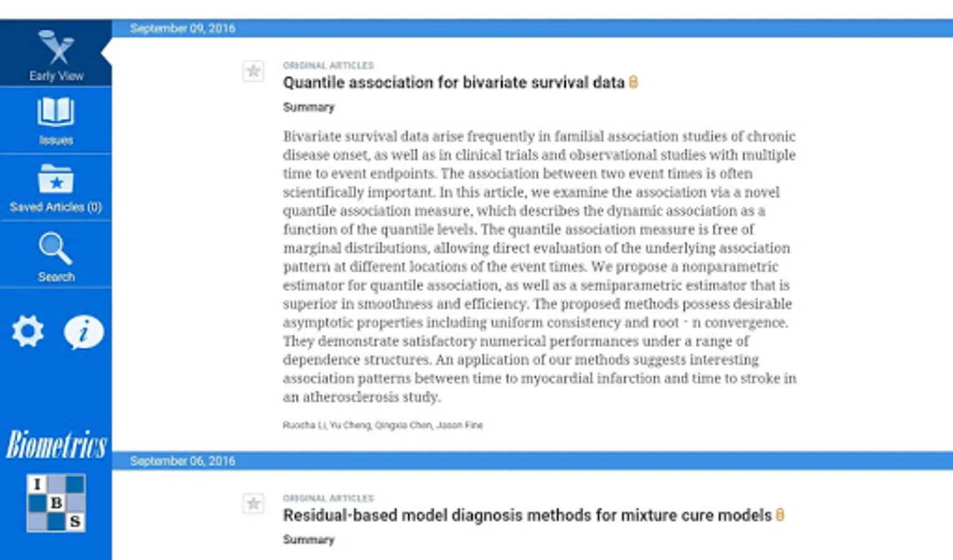Click the Early View tab label
Viewport: 953px width, 560px height.
(56, 76)
